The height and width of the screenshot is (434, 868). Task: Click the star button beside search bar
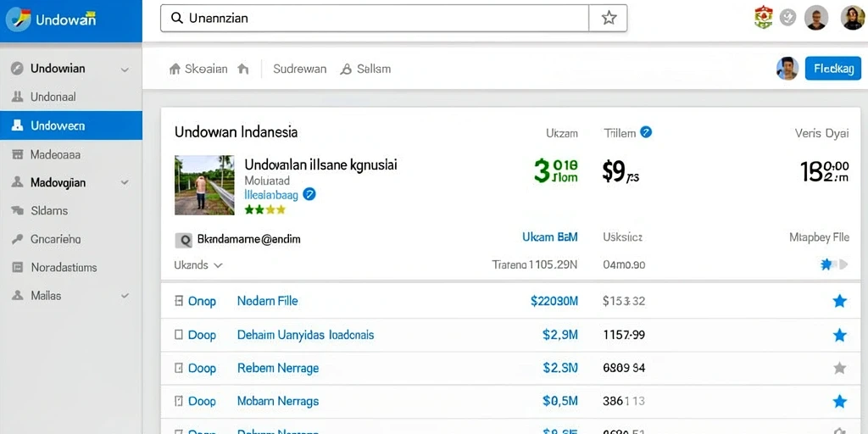[609, 18]
